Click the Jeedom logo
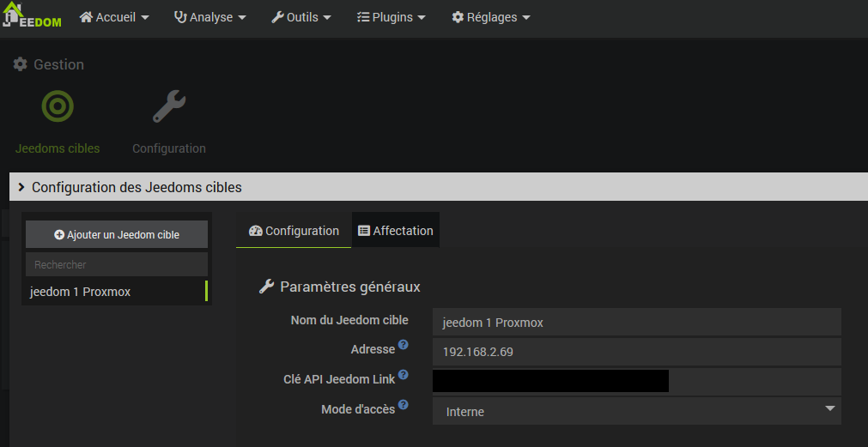 pyautogui.click(x=32, y=15)
